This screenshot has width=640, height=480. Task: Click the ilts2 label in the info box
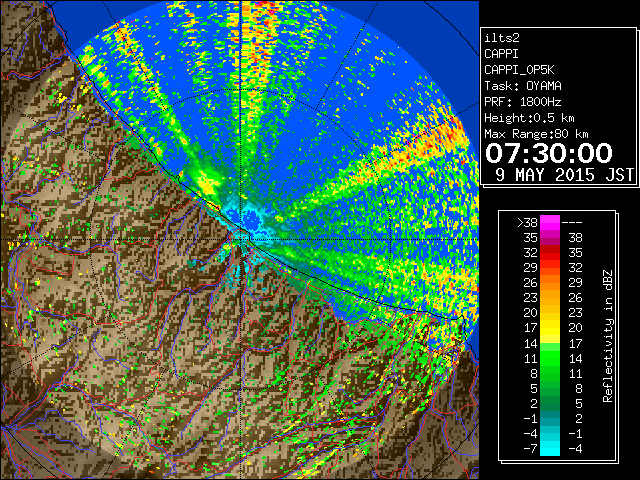pyautogui.click(x=502, y=38)
